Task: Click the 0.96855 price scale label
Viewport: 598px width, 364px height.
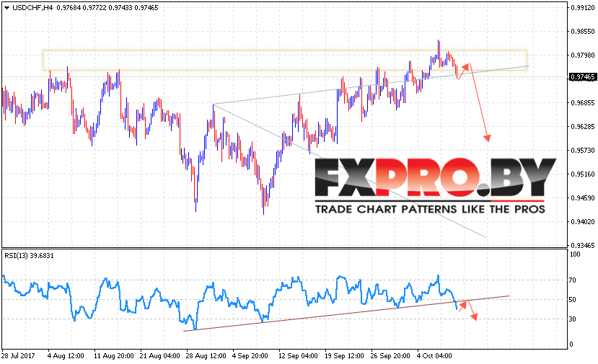Action: point(583,103)
